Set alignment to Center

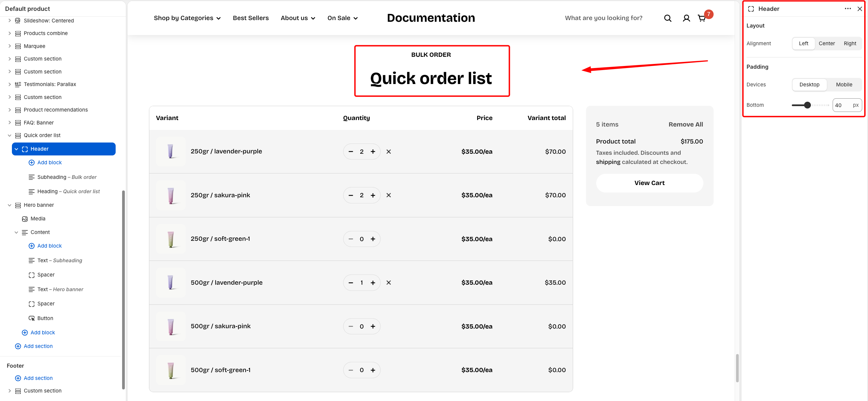pos(827,44)
